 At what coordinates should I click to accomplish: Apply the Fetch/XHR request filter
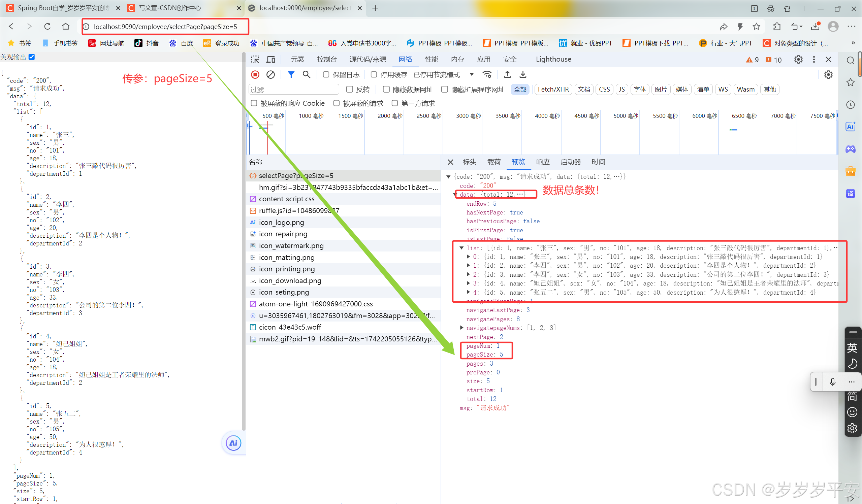pos(553,89)
